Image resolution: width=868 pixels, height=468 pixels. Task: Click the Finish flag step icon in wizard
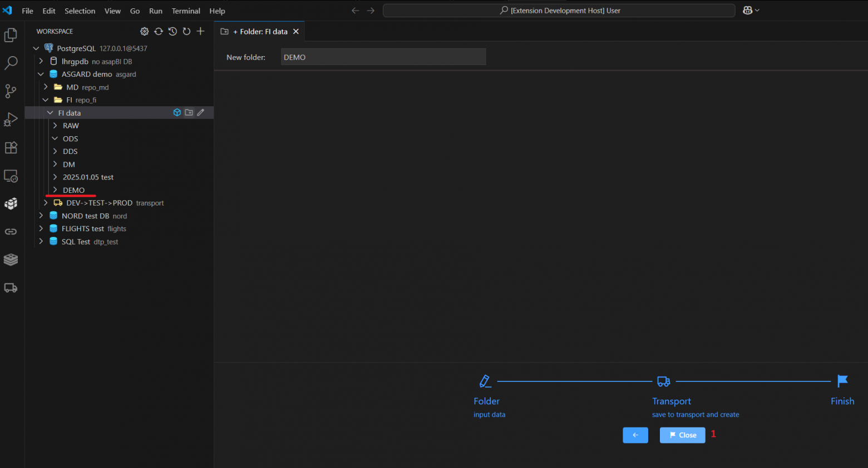tap(843, 381)
